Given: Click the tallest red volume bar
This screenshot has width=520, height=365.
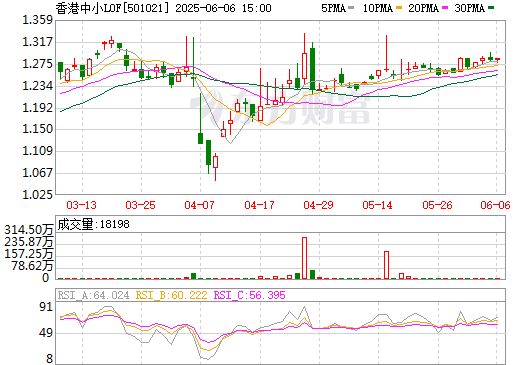Looking at the screenshot, I should [x=304, y=258].
